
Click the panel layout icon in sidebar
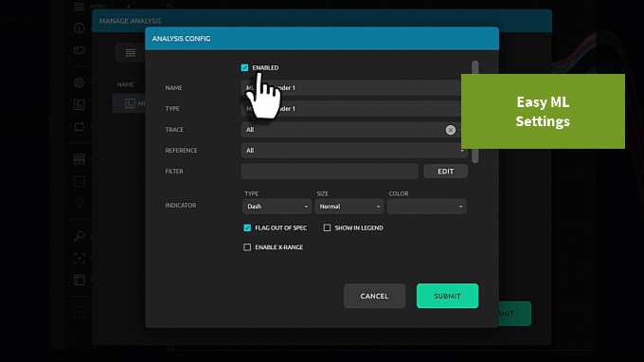point(80,280)
